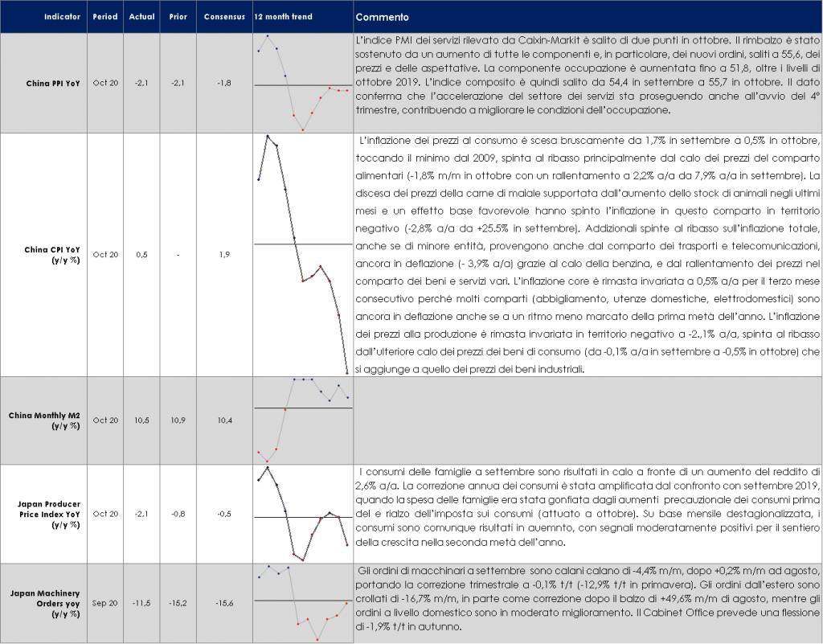Select the Prior column header
This screenshot has width=823, height=644.
coord(178,17)
